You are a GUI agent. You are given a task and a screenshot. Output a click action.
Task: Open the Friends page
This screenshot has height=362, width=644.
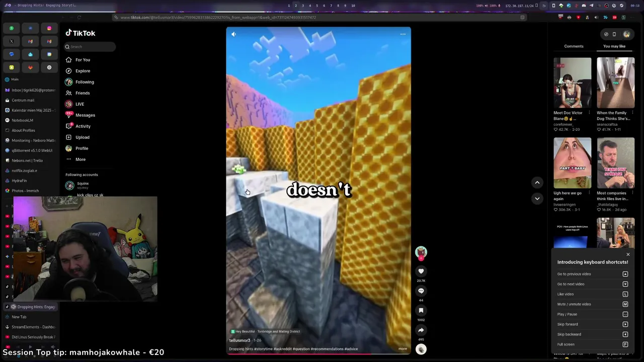[78, 93]
